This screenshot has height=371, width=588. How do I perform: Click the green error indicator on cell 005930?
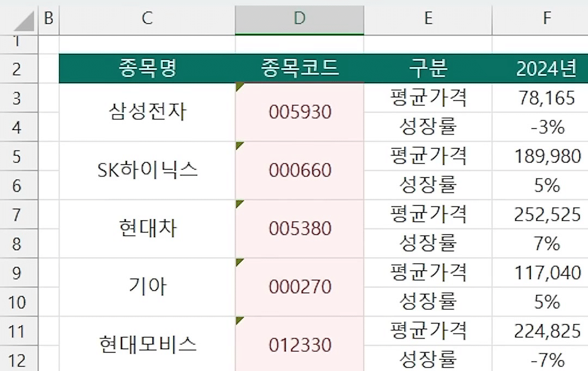tap(239, 86)
